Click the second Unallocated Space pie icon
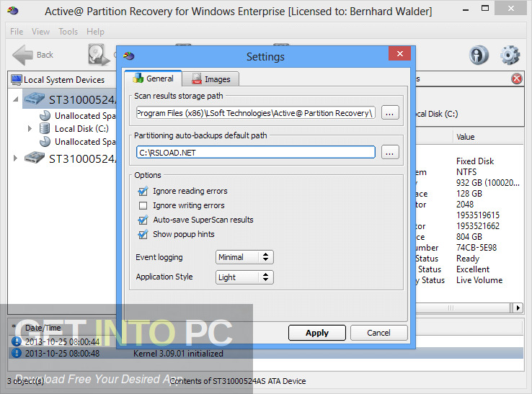This screenshot has height=394, width=532. (45, 141)
